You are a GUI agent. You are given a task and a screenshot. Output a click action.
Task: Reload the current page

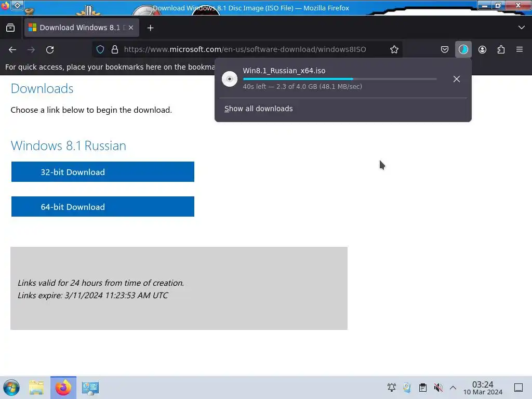click(50, 49)
